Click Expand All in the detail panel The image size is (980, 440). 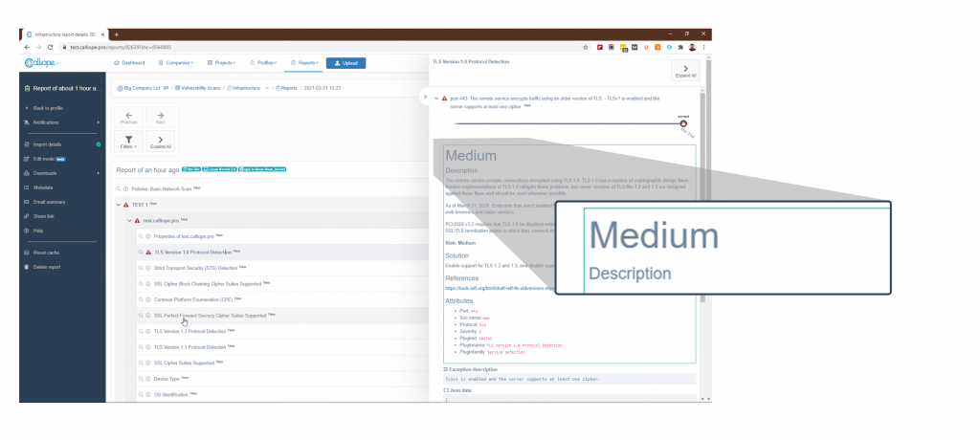[685, 70]
